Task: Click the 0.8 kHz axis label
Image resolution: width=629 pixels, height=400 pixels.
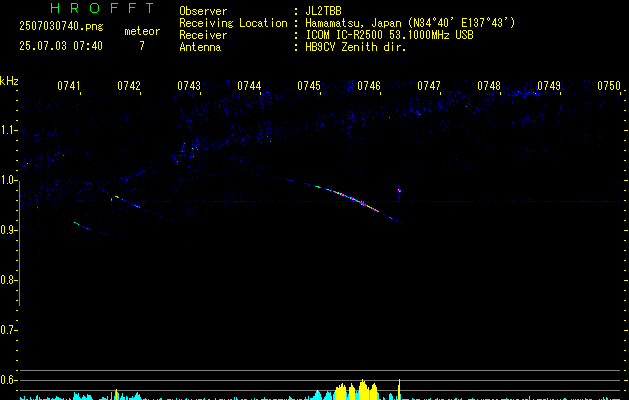Action: point(9,280)
